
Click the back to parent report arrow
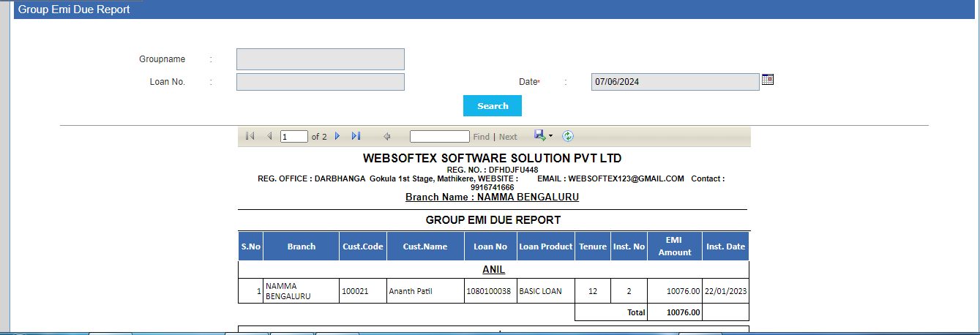point(387,136)
